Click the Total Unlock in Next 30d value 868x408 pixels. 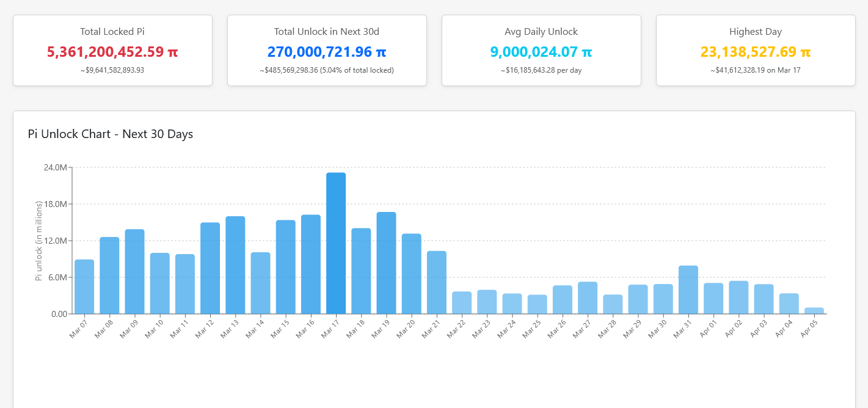tap(327, 52)
